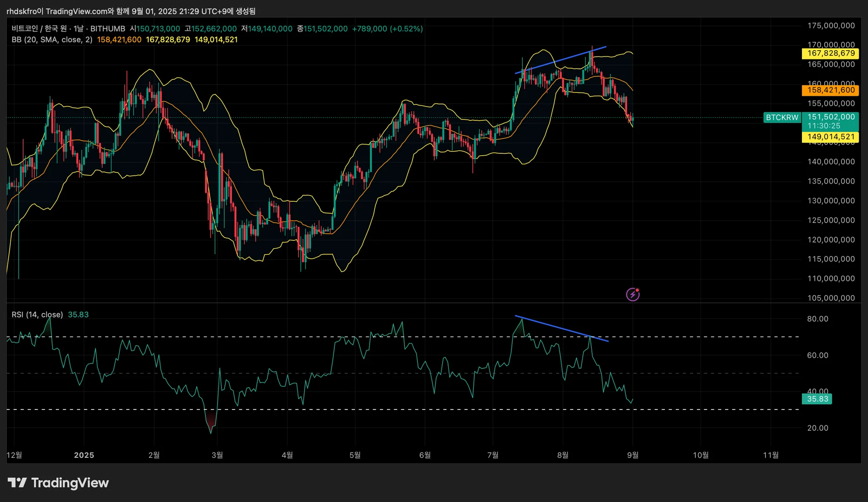Click the 175,000,000 price scale label
This screenshot has height=502, width=868.
click(x=831, y=26)
